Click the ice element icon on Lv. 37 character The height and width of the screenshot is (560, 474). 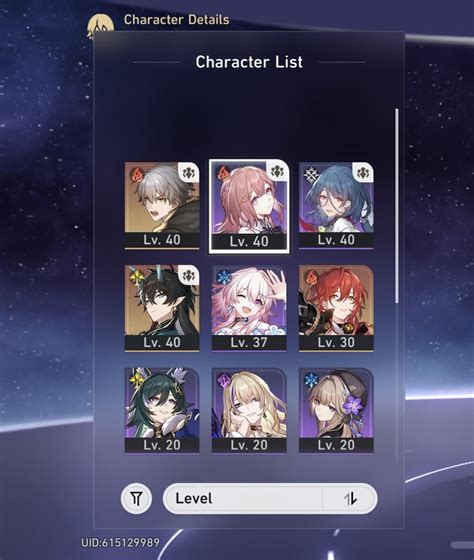click(x=225, y=277)
